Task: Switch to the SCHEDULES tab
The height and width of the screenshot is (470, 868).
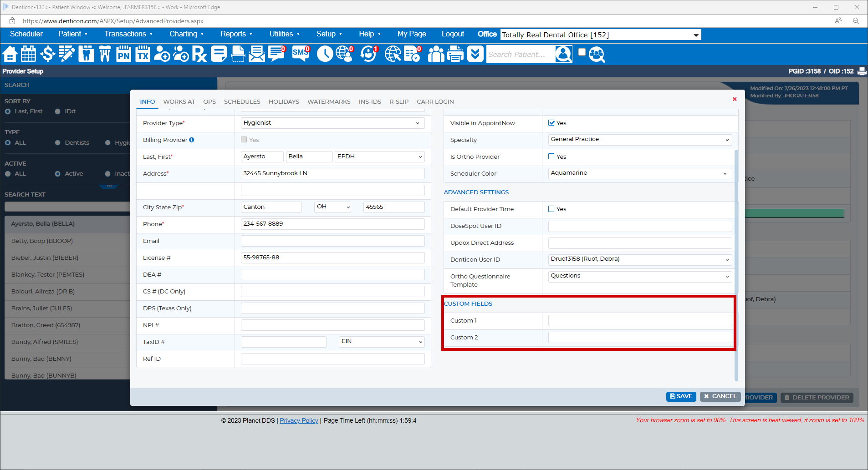Action: (x=242, y=102)
